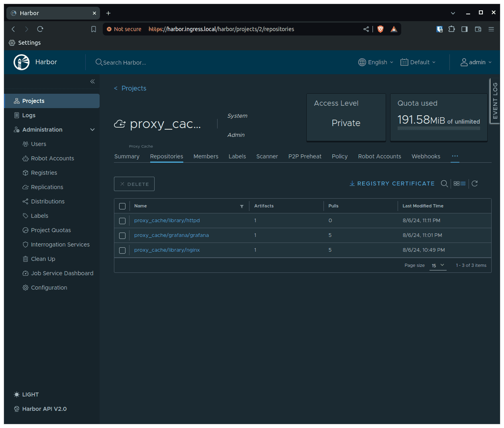Open the Brave wallet icon
Viewport: 504px width, 428px height.
[x=478, y=29]
